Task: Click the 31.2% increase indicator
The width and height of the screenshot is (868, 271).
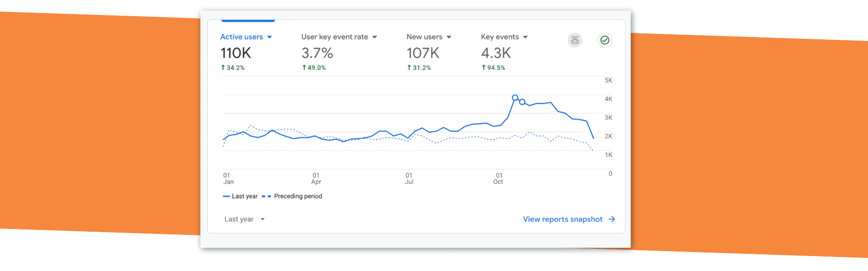Action: point(419,68)
